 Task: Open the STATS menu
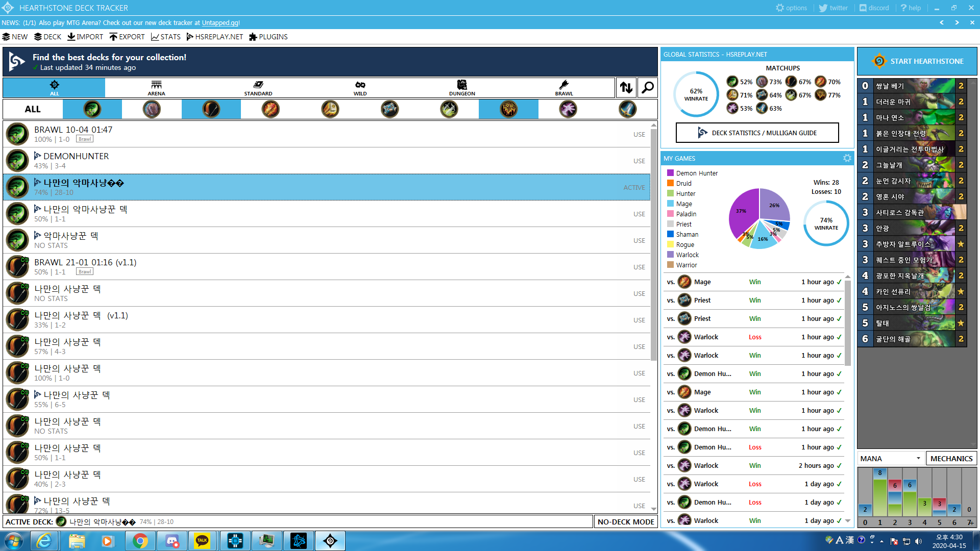(x=166, y=37)
